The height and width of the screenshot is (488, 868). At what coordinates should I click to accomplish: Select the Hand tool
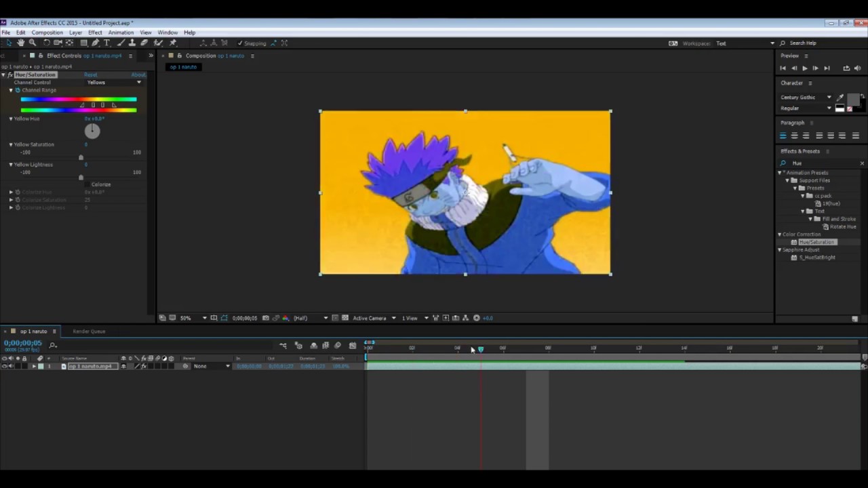(20, 43)
